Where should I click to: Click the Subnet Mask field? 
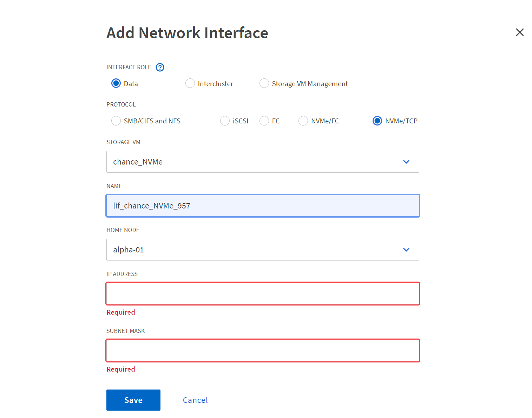(263, 351)
